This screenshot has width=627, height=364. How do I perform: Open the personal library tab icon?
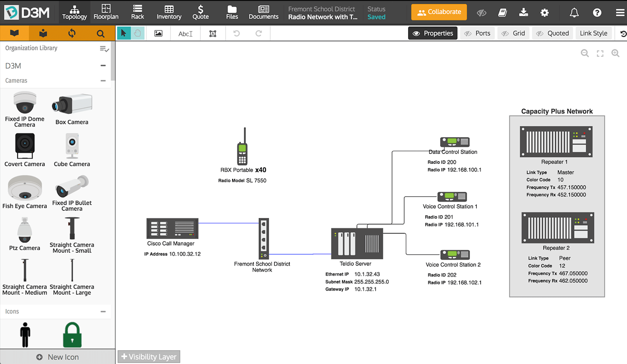43,33
